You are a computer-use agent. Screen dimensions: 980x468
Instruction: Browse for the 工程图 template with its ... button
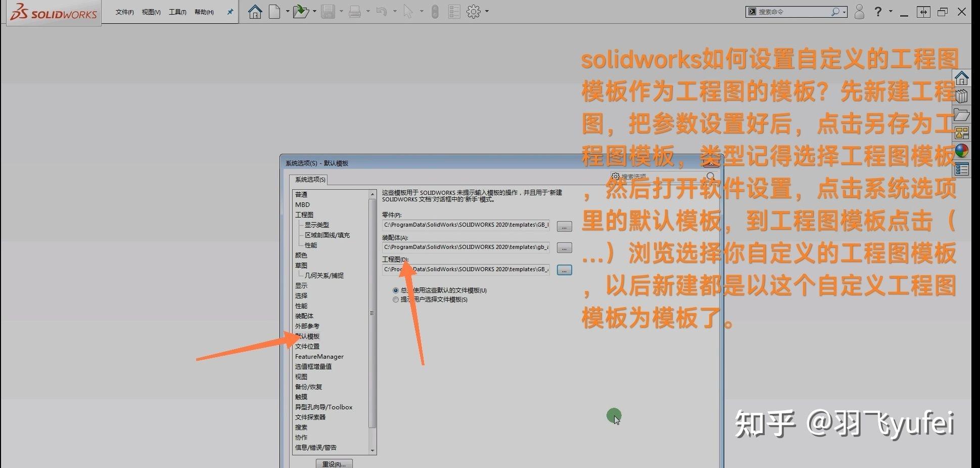[x=564, y=270]
